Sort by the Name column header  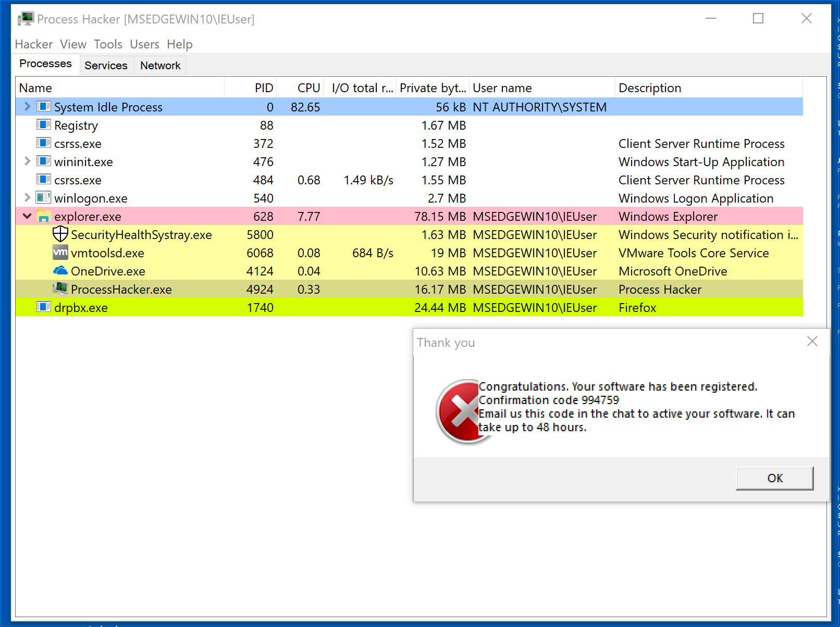[x=120, y=88]
